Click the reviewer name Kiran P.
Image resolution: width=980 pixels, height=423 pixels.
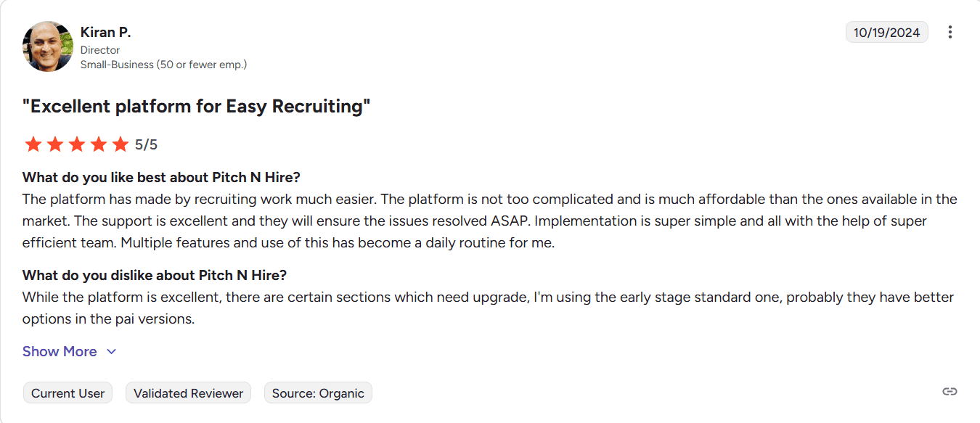pyautogui.click(x=105, y=32)
